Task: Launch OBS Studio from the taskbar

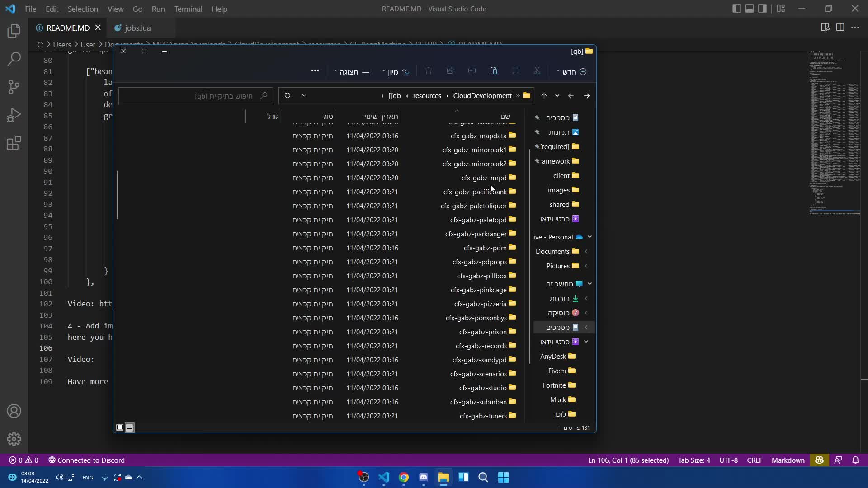Action: [x=363, y=477]
